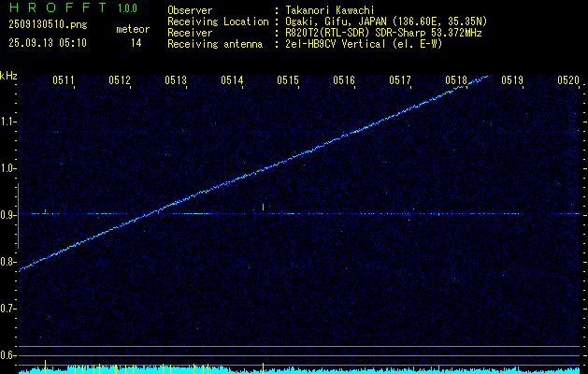Select the file name 2509130510.png
Screen dimensions: 588x374
coord(48,24)
